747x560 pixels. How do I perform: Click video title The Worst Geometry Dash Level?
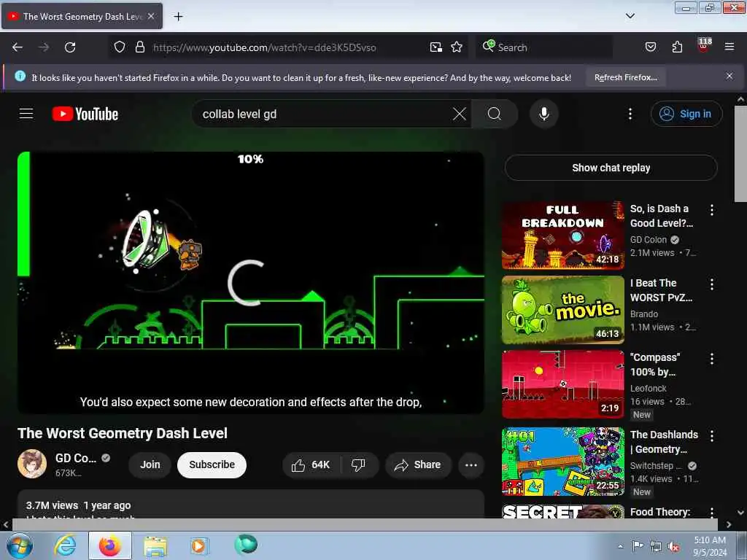[x=123, y=433]
